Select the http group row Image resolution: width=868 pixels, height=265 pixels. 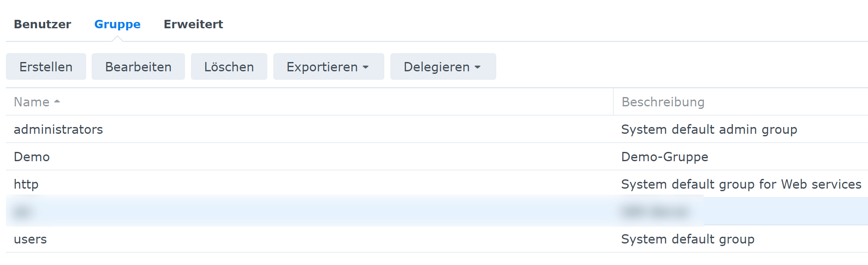[26, 184]
